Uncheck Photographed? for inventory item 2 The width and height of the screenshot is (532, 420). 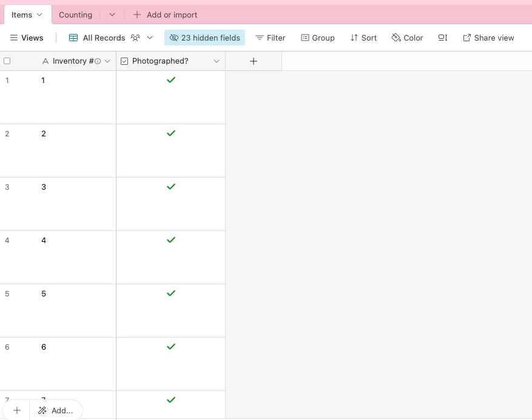pyautogui.click(x=171, y=133)
